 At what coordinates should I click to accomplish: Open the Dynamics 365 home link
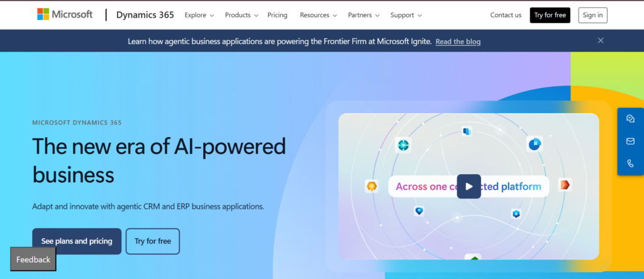(146, 15)
